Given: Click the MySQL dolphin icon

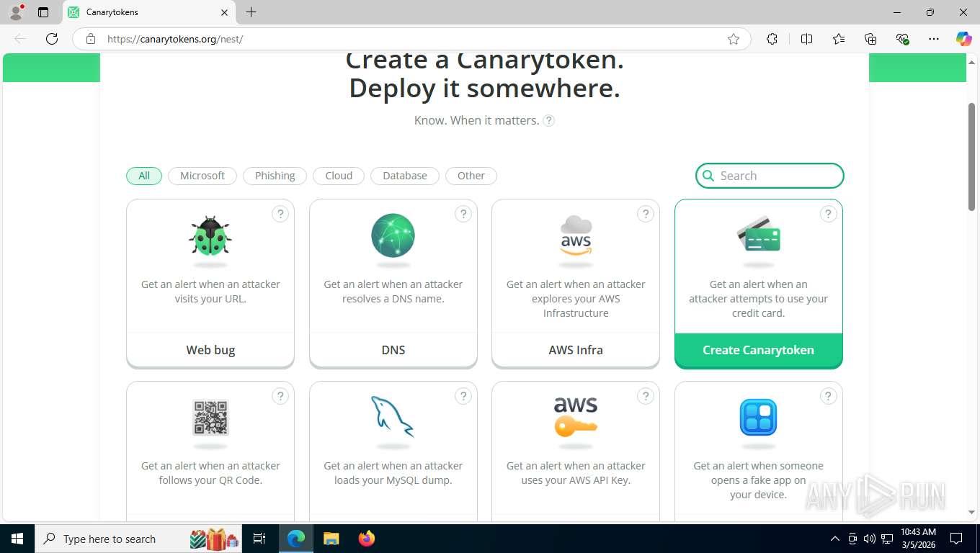Looking at the screenshot, I should (393, 417).
